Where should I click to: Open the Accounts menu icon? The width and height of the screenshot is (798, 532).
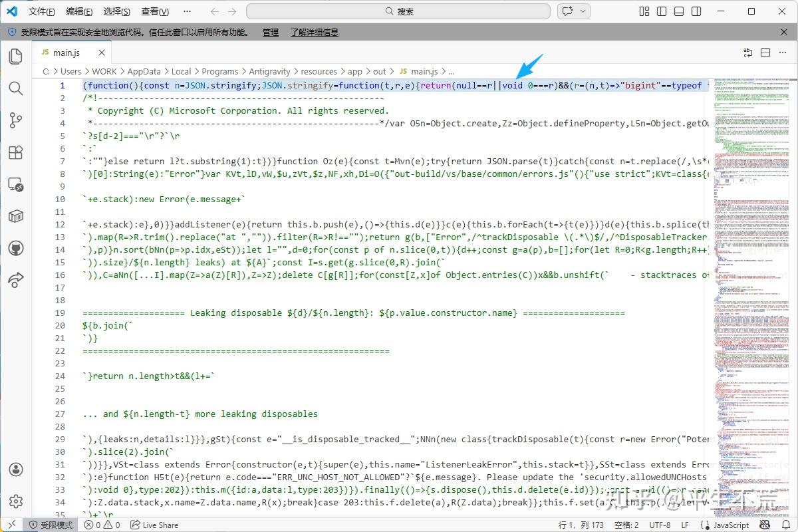point(15,469)
